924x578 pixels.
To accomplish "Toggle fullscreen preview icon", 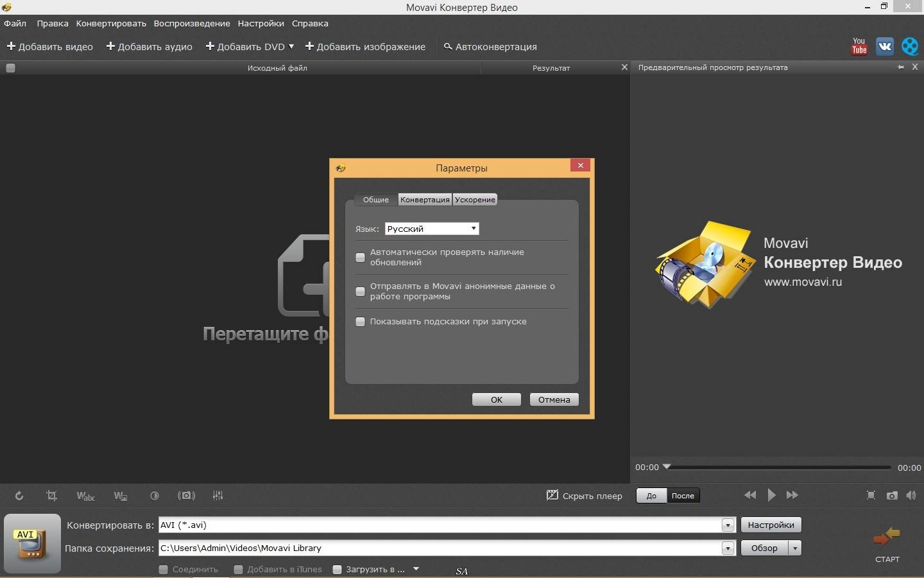I will 871,495.
